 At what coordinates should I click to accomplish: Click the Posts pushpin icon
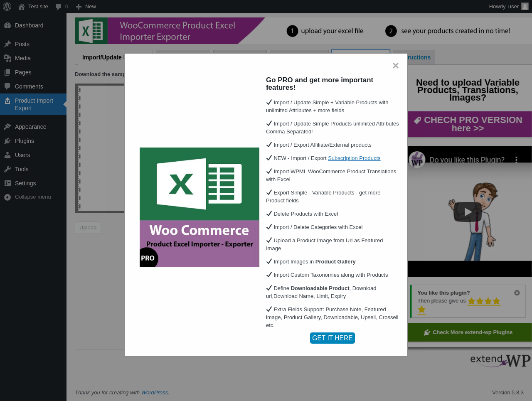tap(7, 44)
